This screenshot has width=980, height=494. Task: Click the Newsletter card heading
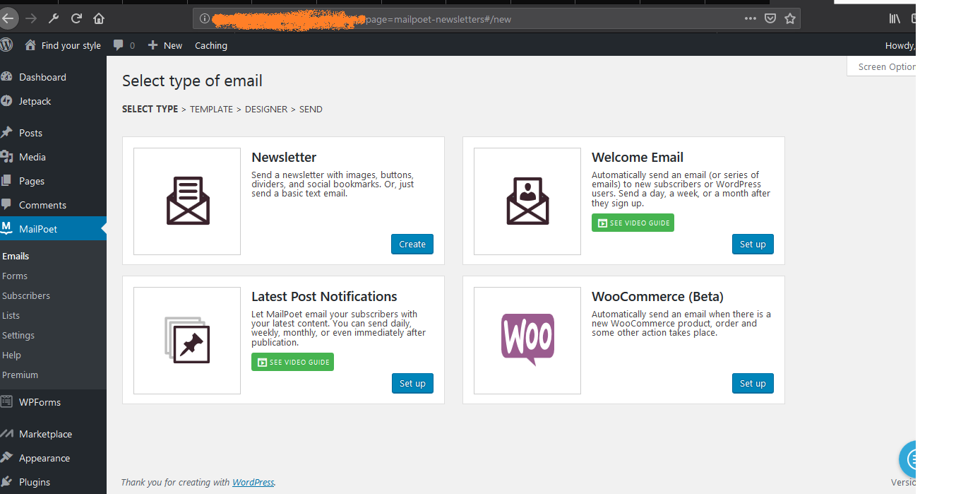coord(284,157)
